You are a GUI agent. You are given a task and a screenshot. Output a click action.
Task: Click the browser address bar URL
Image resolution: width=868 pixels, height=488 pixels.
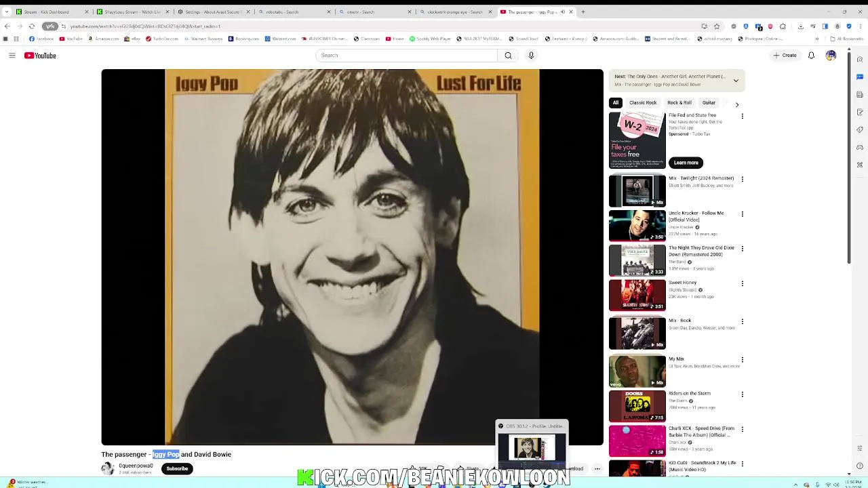coord(145,26)
